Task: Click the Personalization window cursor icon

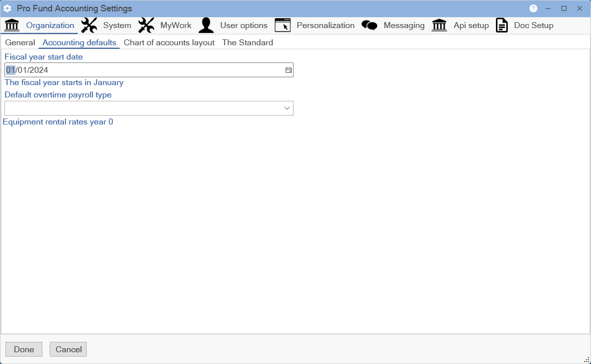Action: tap(282, 25)
